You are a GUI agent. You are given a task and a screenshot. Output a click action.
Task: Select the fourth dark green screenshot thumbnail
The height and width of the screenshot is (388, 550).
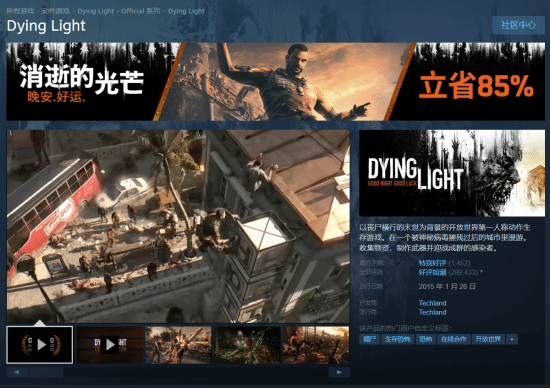pyautogui.click(x=247, y=344)
